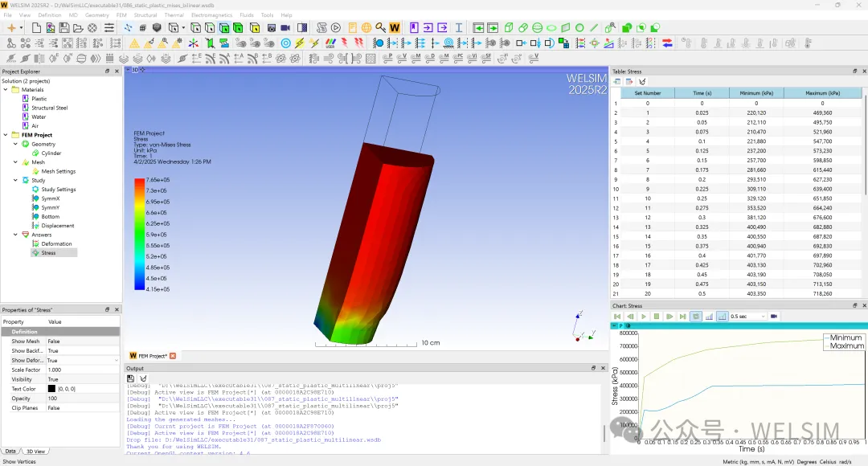
Task: Toggle the loop animation button in chart toolbar
Action: pos(696,317)
